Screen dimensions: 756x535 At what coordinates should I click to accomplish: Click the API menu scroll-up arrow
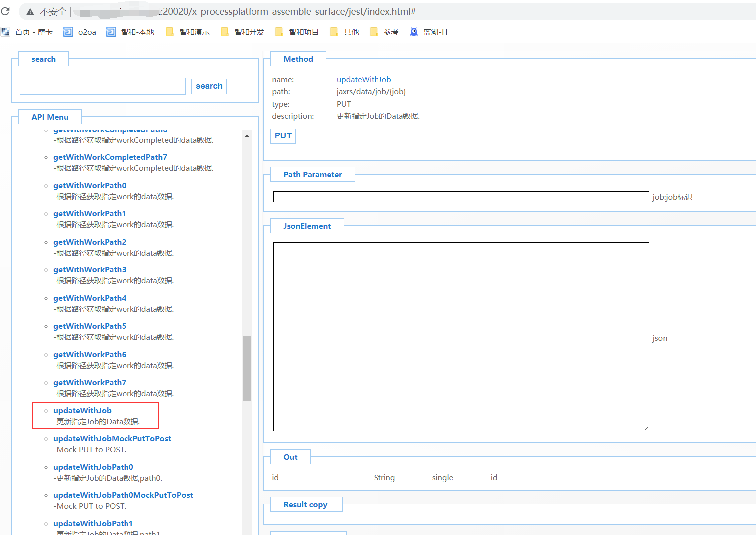247,135
